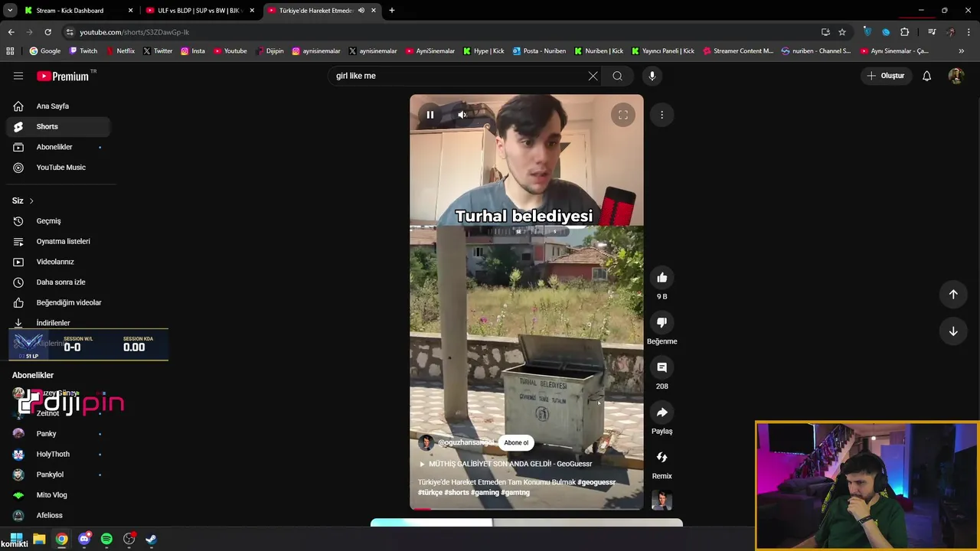Open the browser extensions puzzle icon

[905, 32]
